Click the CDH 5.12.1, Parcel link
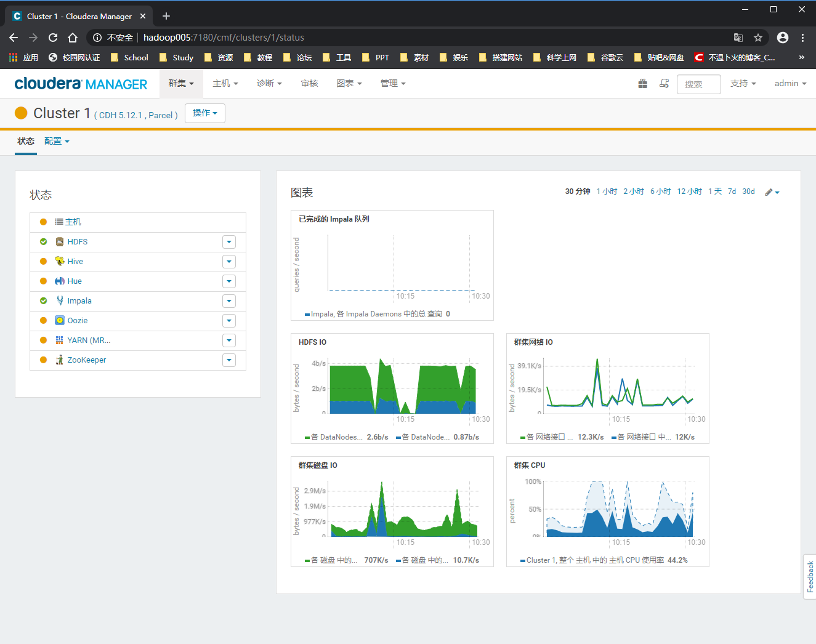This screenshot has height=644, width=816. [136, 115]
